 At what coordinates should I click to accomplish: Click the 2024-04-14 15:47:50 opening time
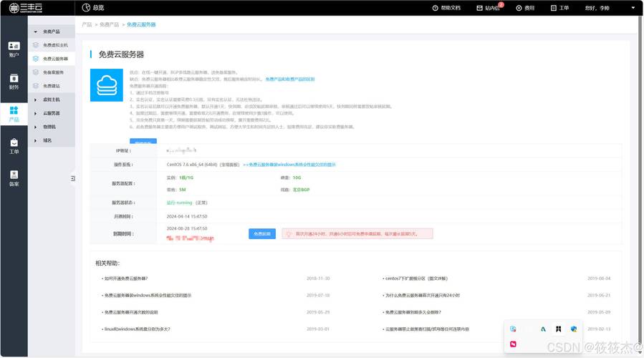[187, 216]
